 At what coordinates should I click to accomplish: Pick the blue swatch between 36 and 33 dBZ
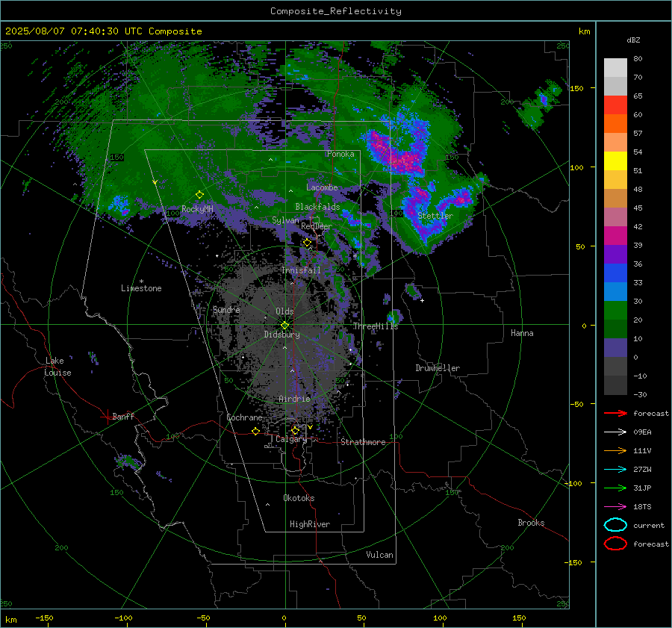click(615, 273)
